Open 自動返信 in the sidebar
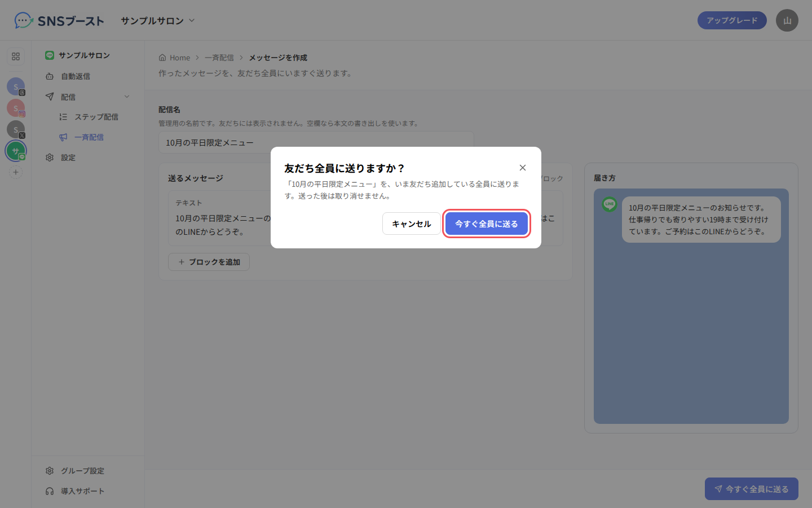The width and height of the screenshot is (812, 508). [x=88, y=76]
